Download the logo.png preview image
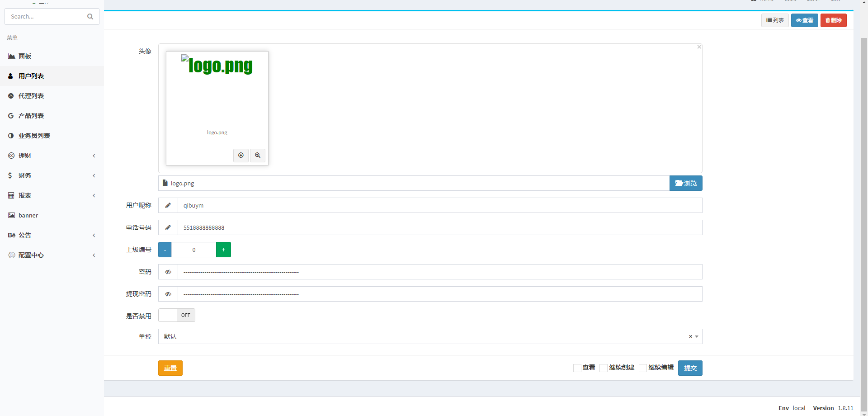 [x=241, y=155]
